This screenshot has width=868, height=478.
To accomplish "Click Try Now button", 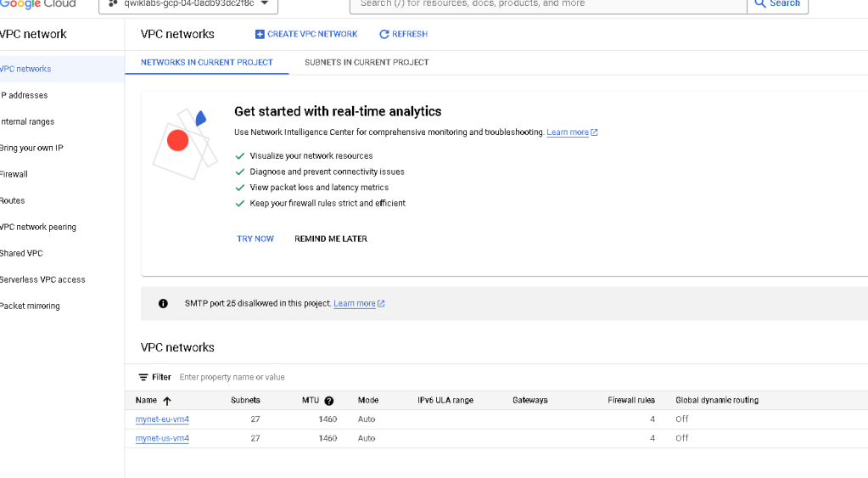I will click(x=255, y=239).
